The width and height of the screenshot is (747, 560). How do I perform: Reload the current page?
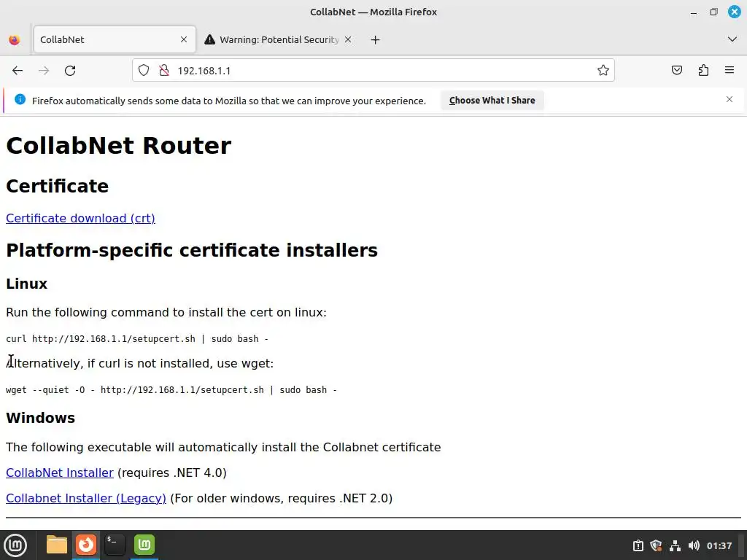[70, 71]
